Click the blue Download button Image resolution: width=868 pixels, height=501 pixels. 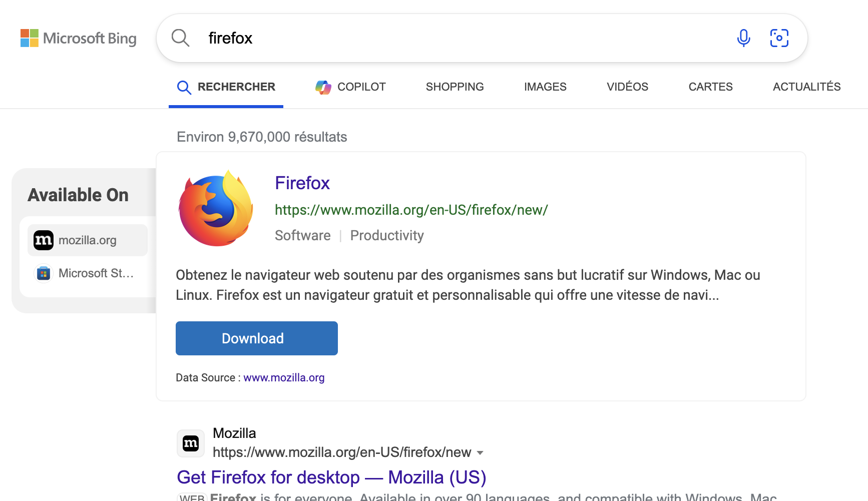(257, 338)
